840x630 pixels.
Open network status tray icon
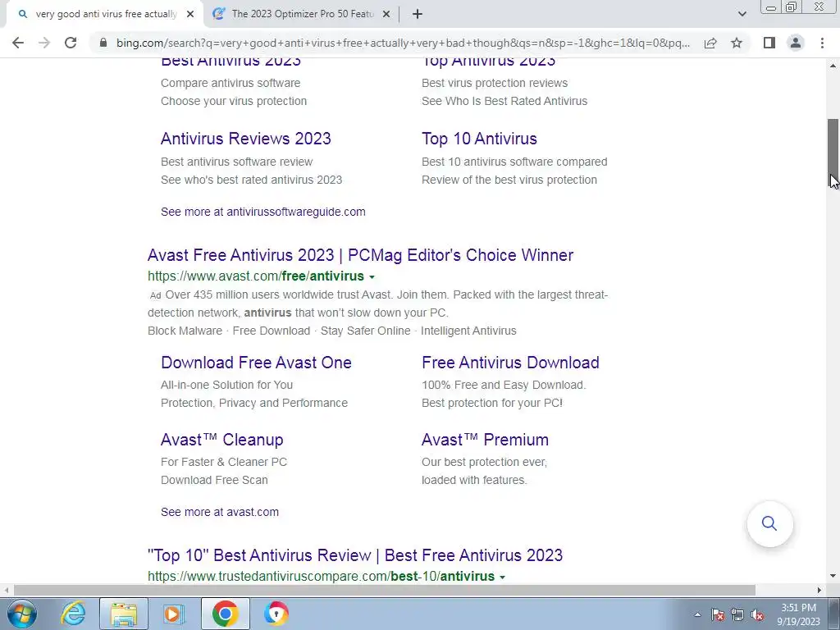coord(737,614)
